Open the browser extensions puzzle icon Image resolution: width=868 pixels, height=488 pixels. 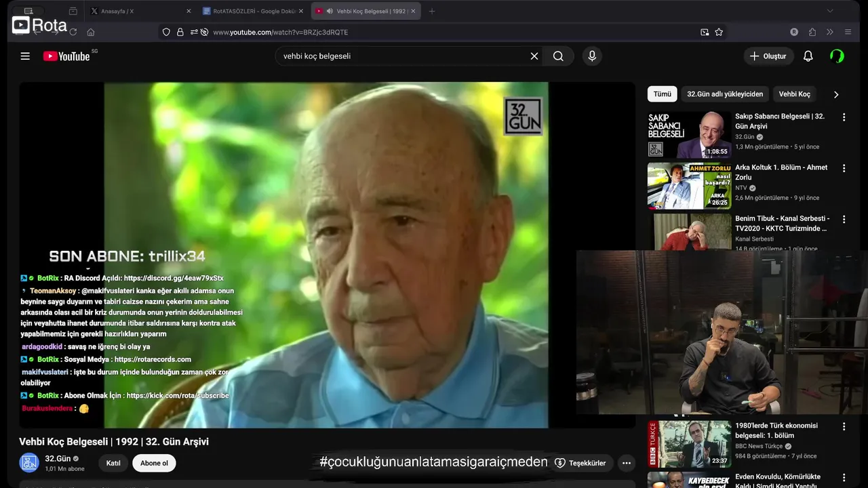812,32
